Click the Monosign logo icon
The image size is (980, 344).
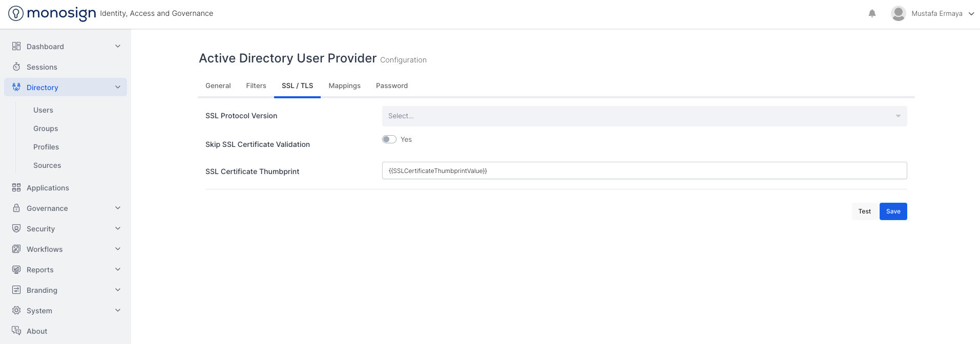click(16, 13)
